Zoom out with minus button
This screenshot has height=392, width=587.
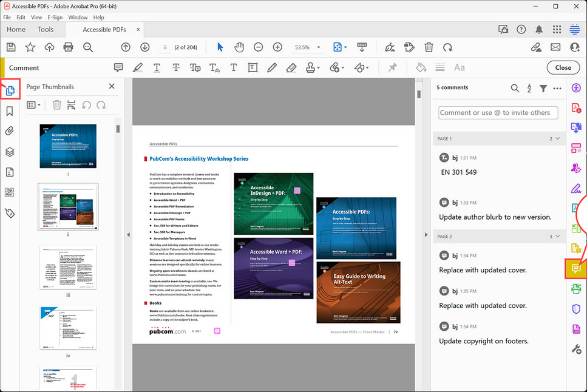pyautogui.click(x=259, y=47)
